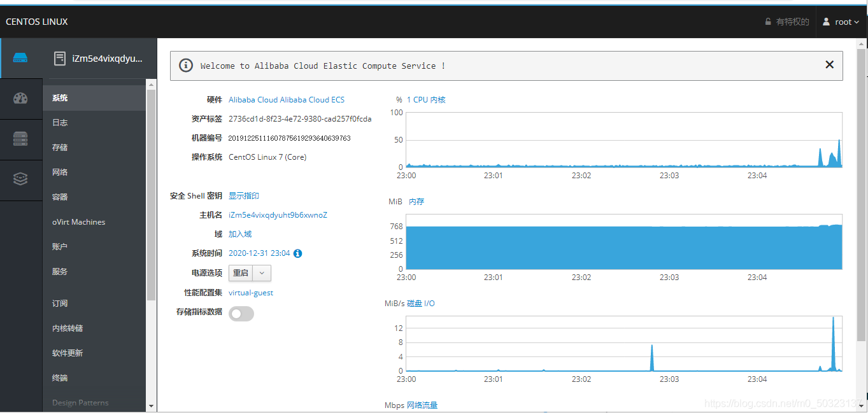This screenshot has height=415, width=868.
Task: Click the page's right scrollbar up arrow
Action: pyautogui.click(x=862, y=44)
